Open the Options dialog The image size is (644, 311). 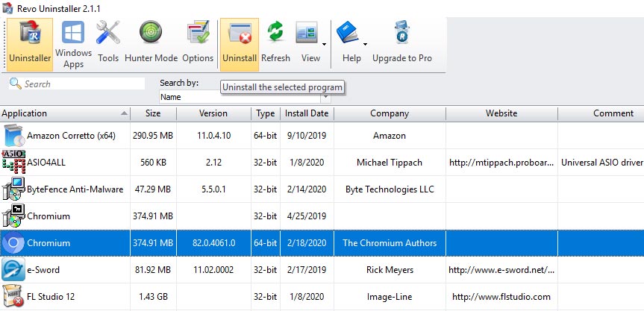tap(198, 44)
